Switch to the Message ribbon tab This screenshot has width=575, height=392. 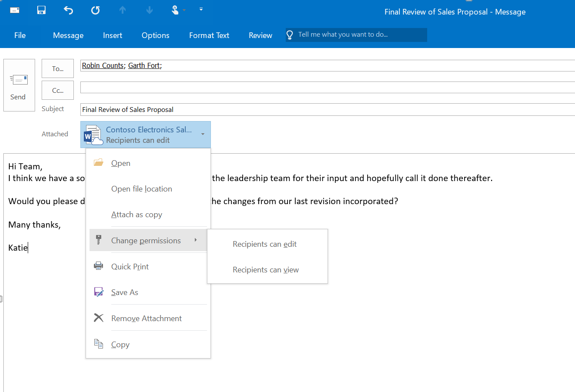[68, 35]
